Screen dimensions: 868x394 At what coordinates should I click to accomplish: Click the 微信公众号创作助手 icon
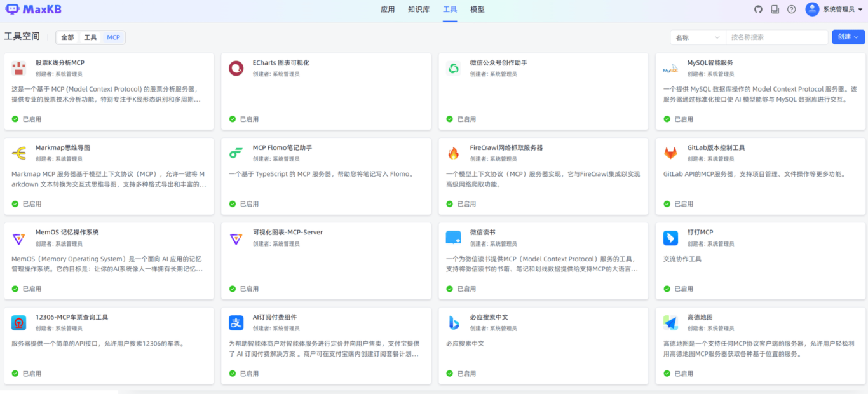[x=454, y=68]
